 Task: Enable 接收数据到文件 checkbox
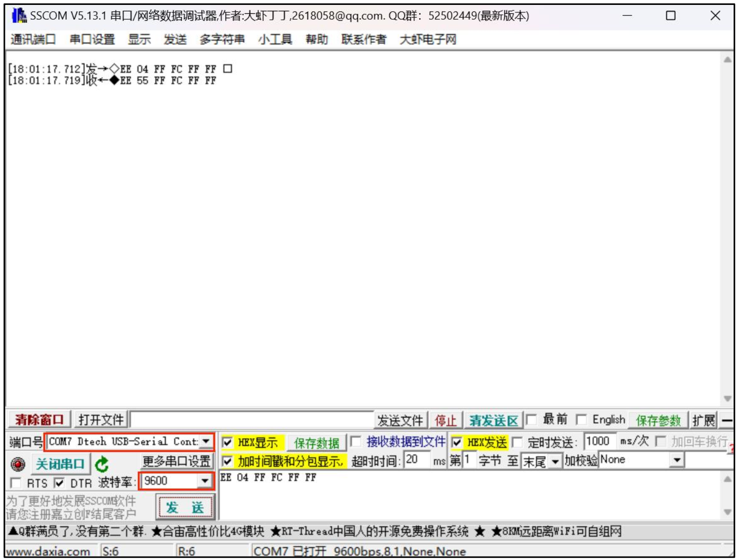355,441
